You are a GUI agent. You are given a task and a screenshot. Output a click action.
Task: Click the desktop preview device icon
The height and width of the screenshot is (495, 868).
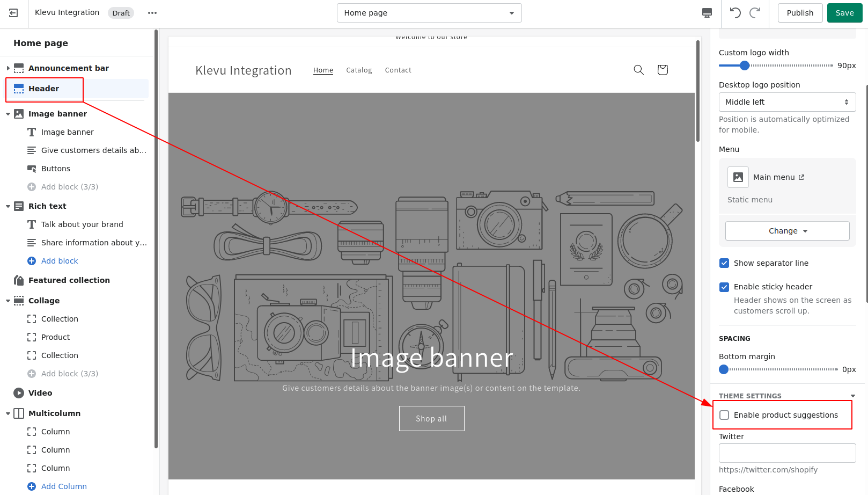[x=707, y=13]
